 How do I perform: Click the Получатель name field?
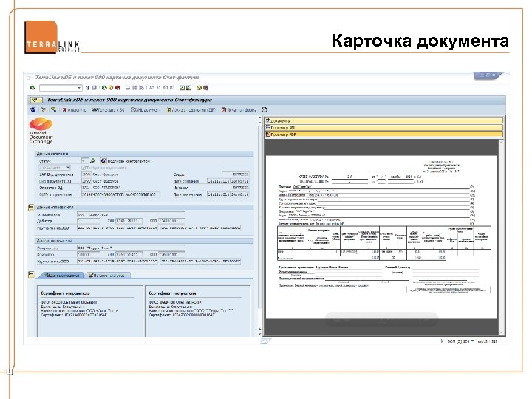(131, 248)
